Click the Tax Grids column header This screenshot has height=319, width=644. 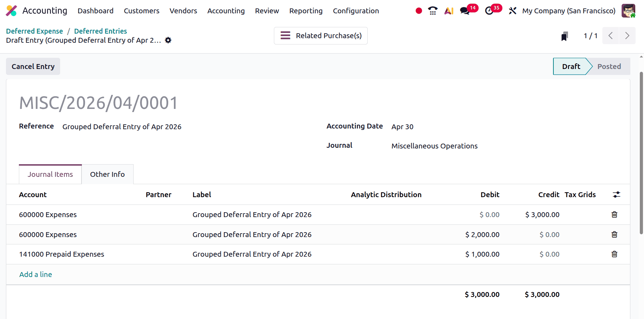580,195
